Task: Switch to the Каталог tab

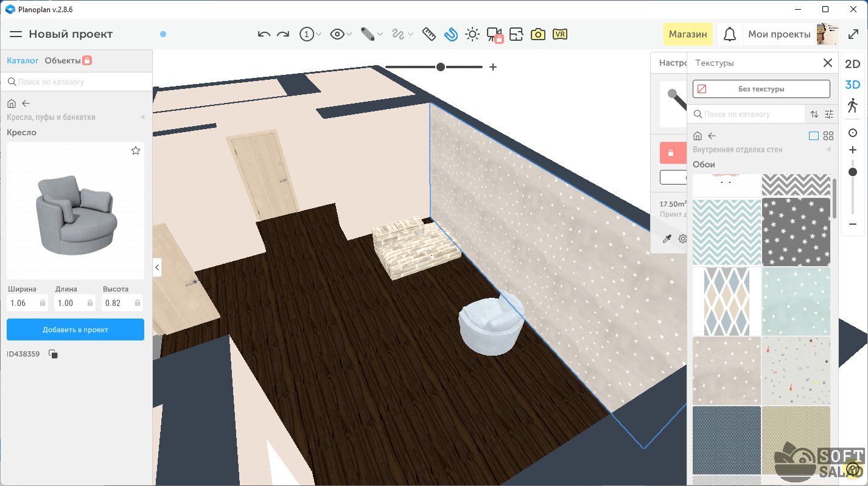Action: click(x=23, y=60)
